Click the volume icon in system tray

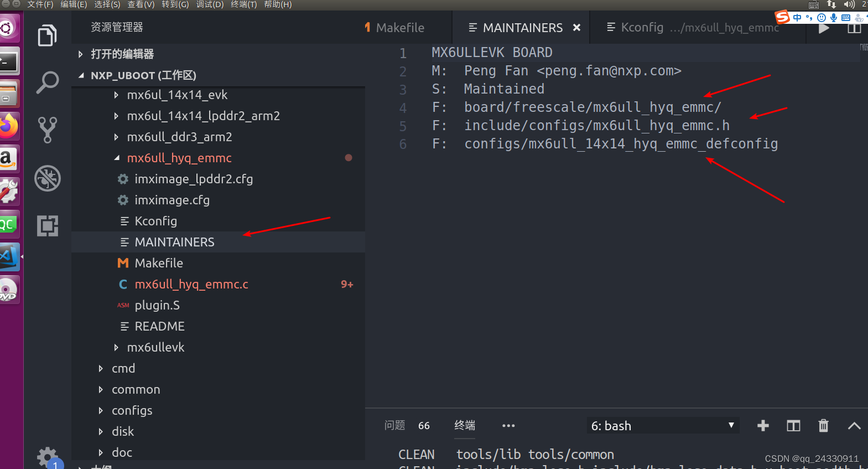coord(849,4)
